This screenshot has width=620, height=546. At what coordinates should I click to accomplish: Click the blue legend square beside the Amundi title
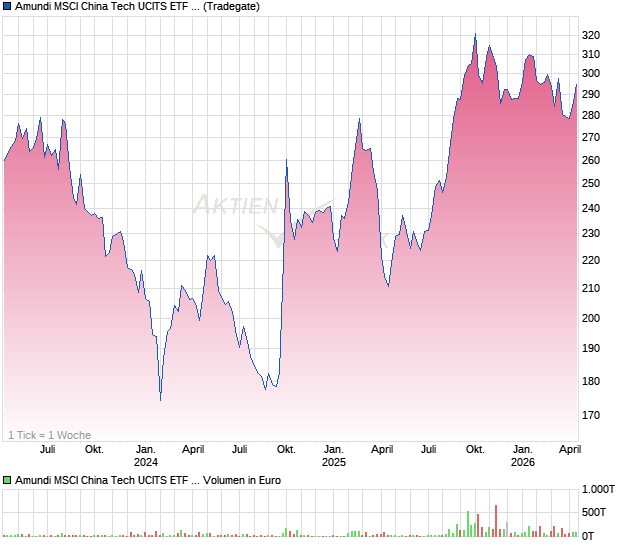pos(8,7)
